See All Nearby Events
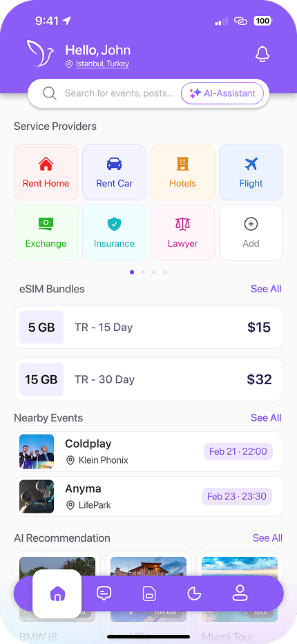The width and height of the screenshot is (297, 644). tap(266, 417)
